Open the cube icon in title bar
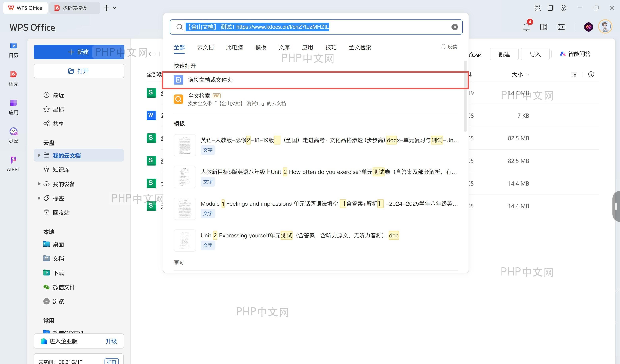The height and width of the screenshot is (364, 620). (x=563, y=8)
